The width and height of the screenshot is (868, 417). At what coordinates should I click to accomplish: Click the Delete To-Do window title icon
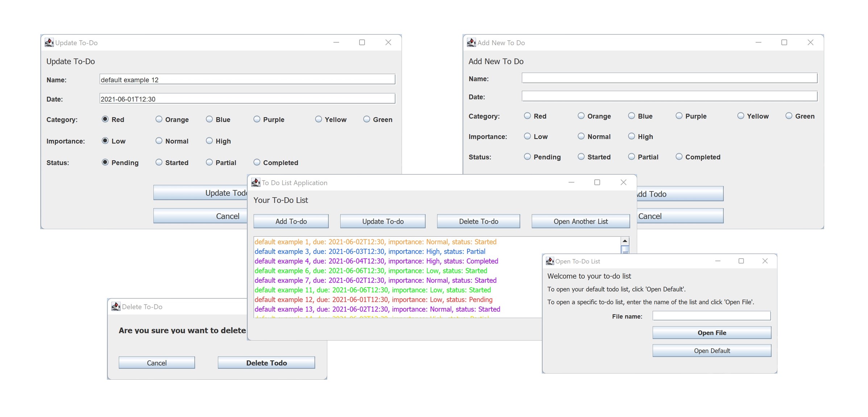[x=116, y=306]
